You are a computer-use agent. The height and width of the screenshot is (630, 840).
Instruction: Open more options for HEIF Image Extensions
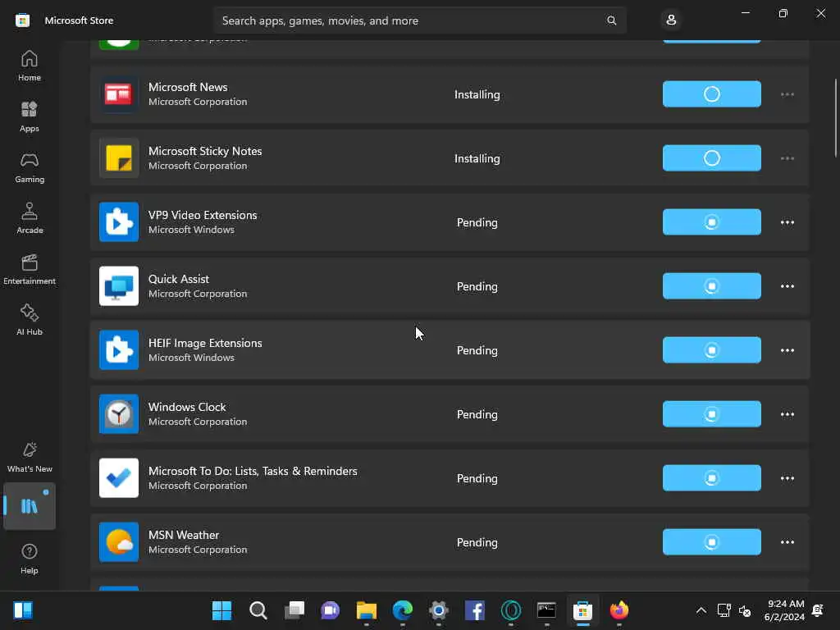787,350
